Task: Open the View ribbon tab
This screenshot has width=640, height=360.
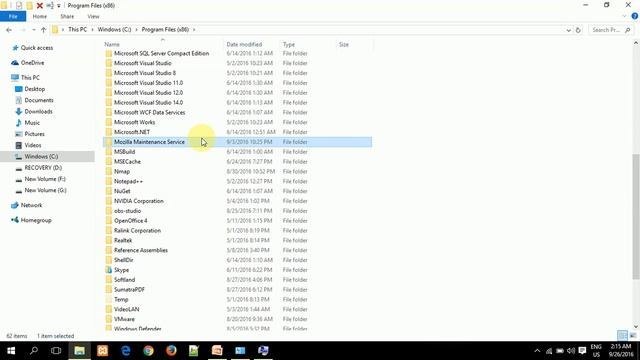Action: [x=93, y=17]
